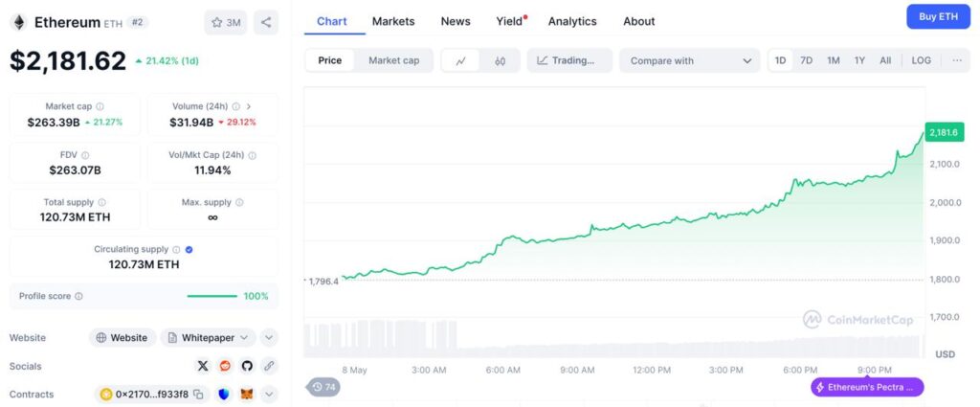
Task: Enable LOG scale on the chart
Action: [x=921, y=60]
